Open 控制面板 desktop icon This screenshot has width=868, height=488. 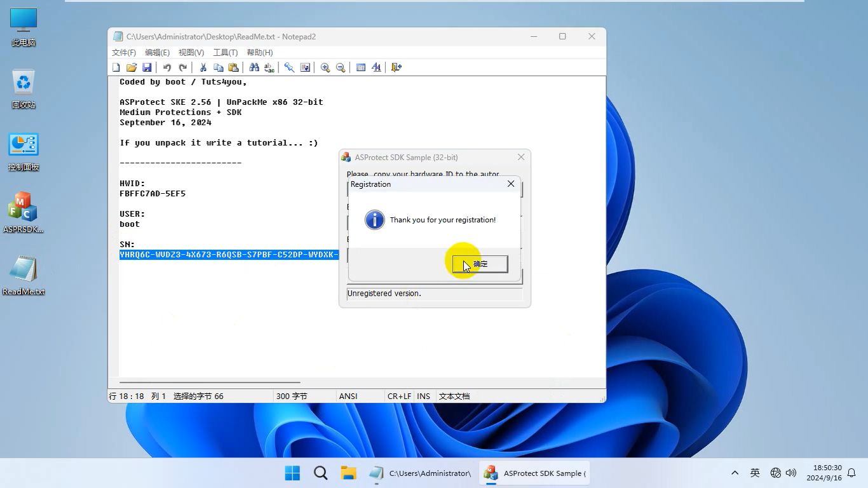click(x=24, y=152)
